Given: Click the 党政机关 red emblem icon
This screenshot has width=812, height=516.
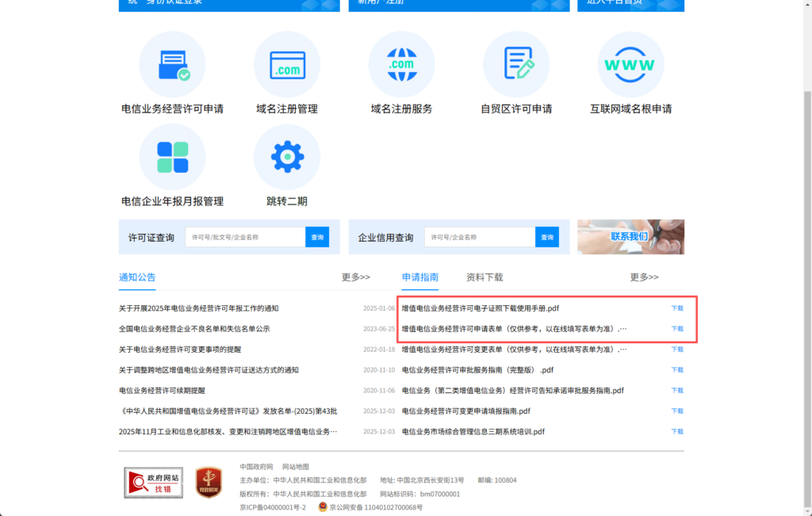Looking at the screenshot, I should click(209, 482).
